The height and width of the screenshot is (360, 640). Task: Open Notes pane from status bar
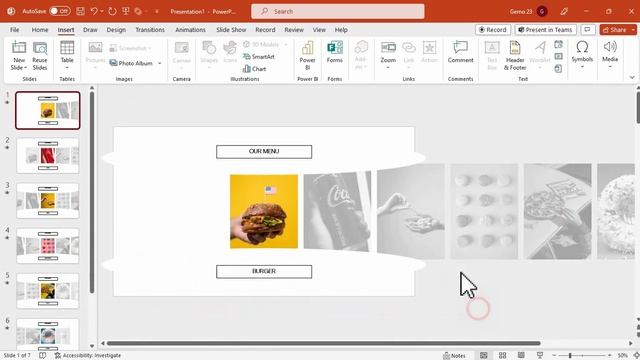[454, 356]
